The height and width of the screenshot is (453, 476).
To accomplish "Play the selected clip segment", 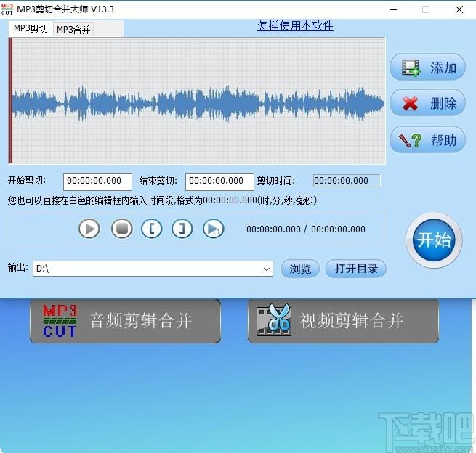I will pyautogui.click(x=214, y=229).
